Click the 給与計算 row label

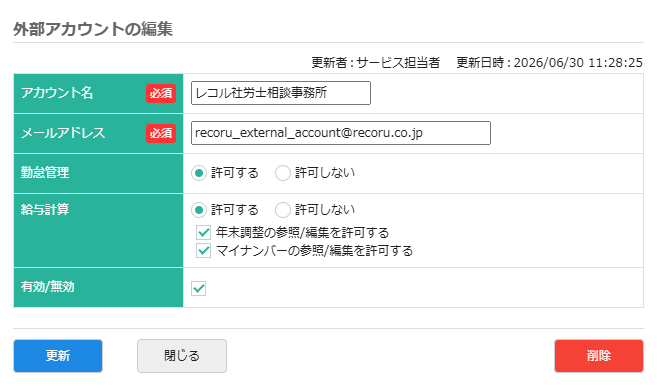(45, 209)
